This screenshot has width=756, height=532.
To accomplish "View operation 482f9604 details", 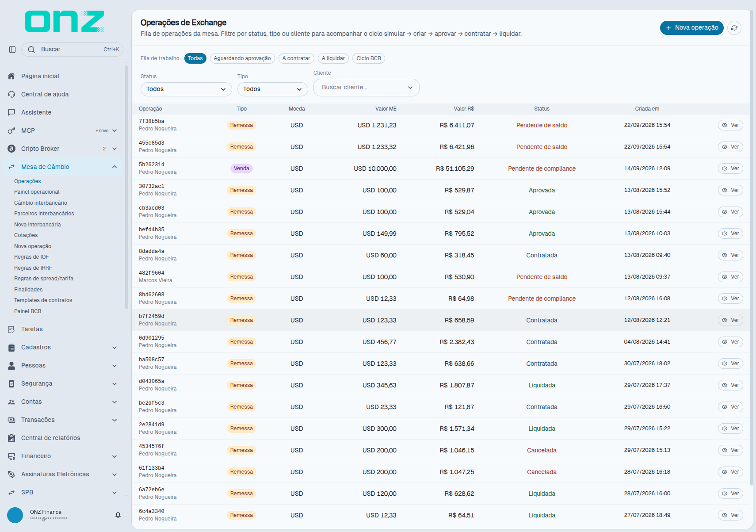I will point(730,277).
